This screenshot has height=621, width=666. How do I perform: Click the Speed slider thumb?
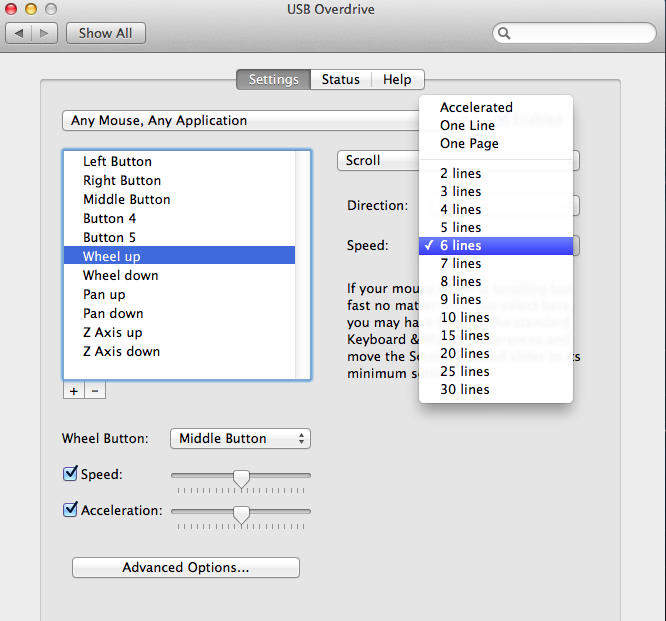pos(241,479)
